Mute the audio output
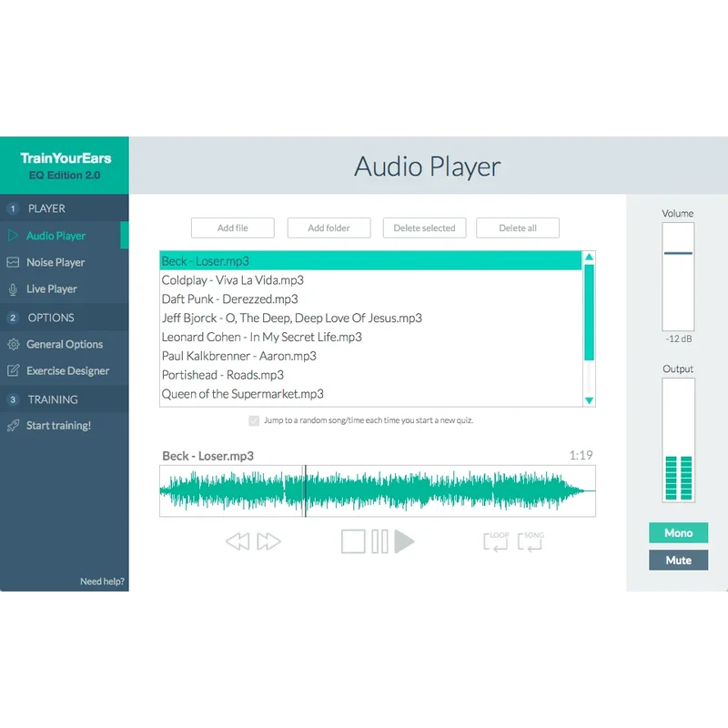The image size is (728, 728). (678, 560)
